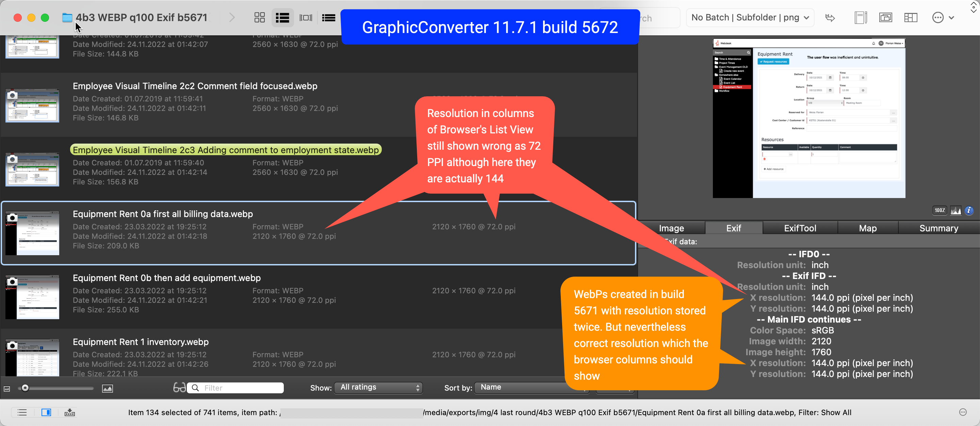Open the Summary tab
Image resolution: width=980 pixels, height=426 pixels.
938,228
